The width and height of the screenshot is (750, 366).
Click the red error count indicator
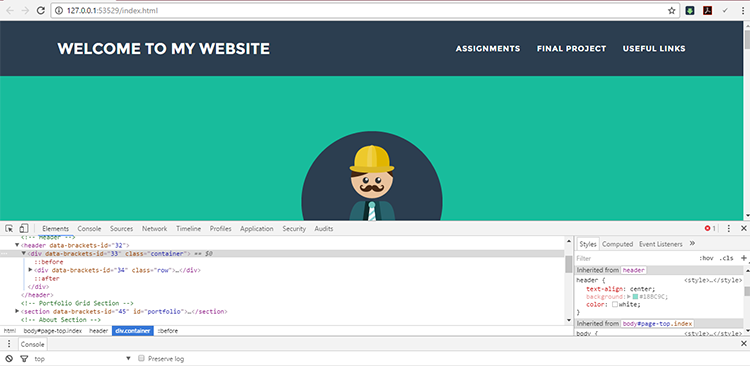point(710,229)
